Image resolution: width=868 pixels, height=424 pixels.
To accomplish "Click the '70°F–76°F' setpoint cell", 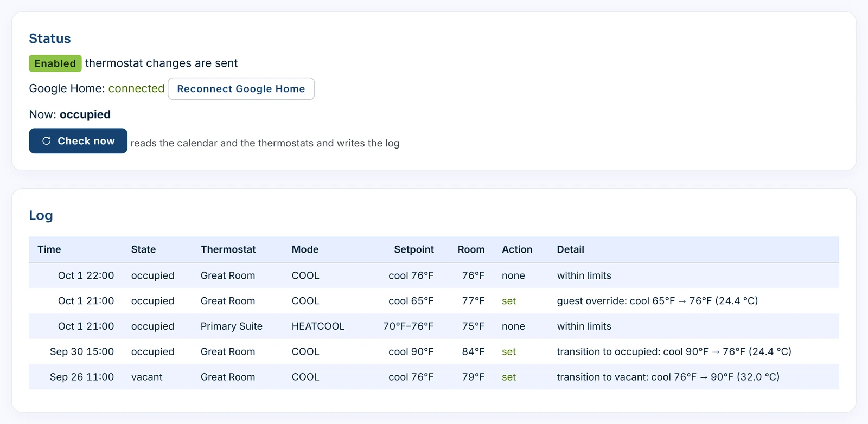I will [409, 326].
